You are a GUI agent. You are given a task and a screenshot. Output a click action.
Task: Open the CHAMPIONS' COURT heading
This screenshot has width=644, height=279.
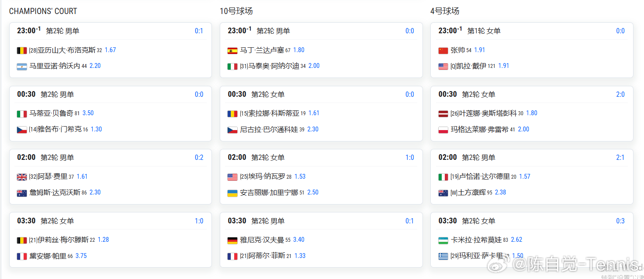click(x=43, y=11)
